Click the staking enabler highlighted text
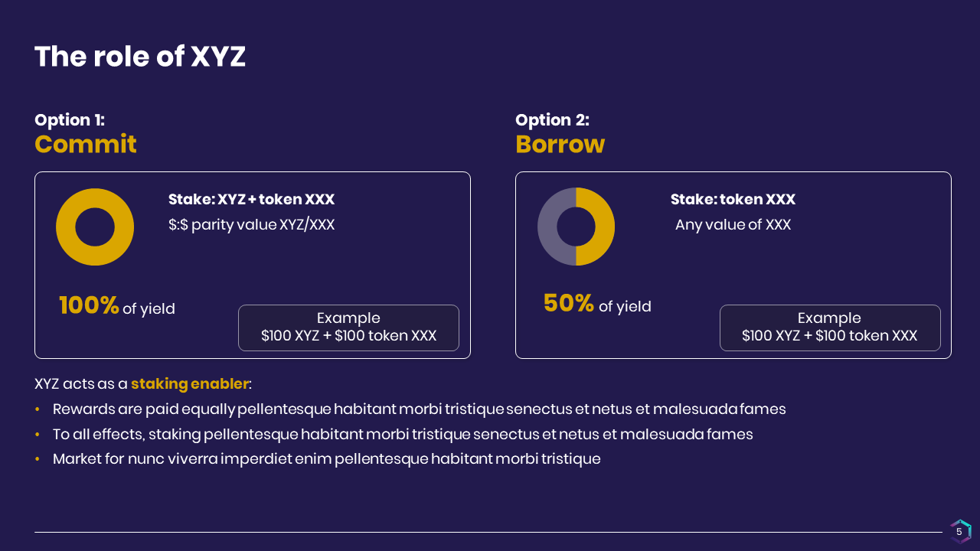Viewport: 980px width, 551px height. tap(190, 383)
